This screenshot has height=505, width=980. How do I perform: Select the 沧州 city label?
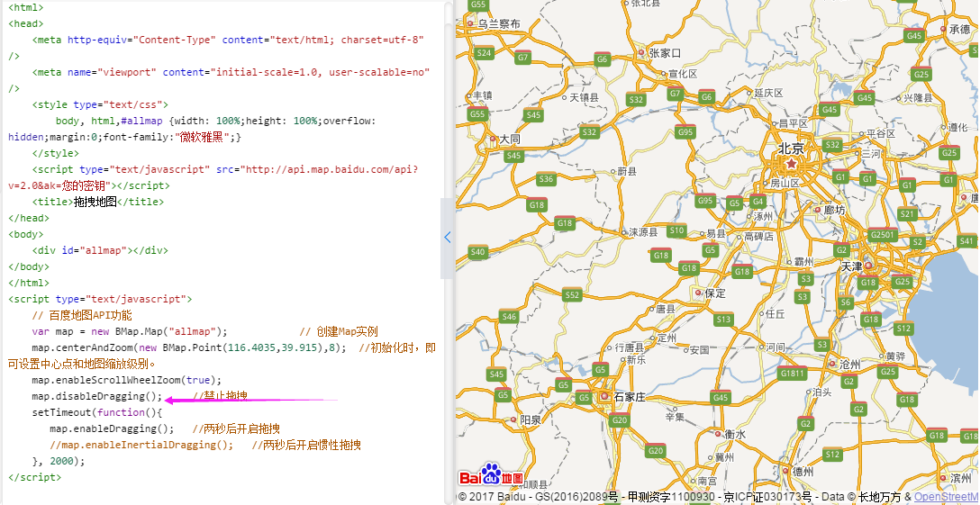850,364
